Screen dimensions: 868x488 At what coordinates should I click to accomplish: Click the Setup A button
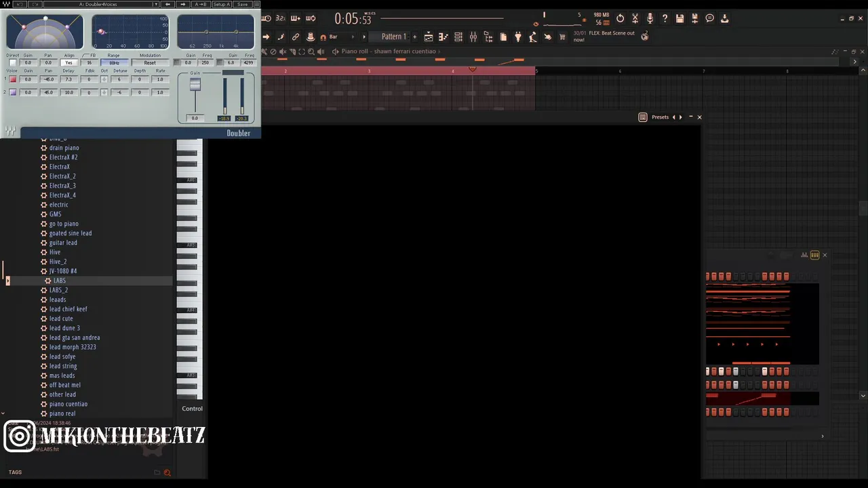pyautogui.click(x=222, y=4)
